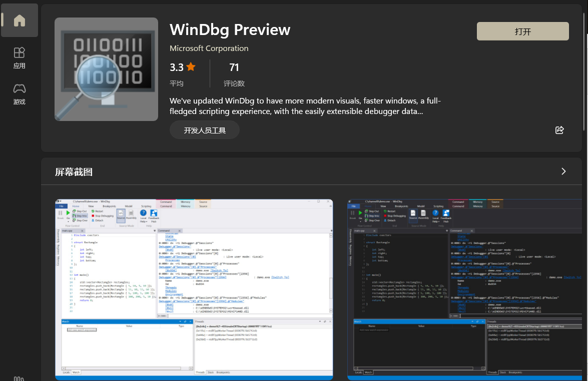588x381 pixels.
Task: Click the WinDbg Preview app logo
Action: [106, 69]
